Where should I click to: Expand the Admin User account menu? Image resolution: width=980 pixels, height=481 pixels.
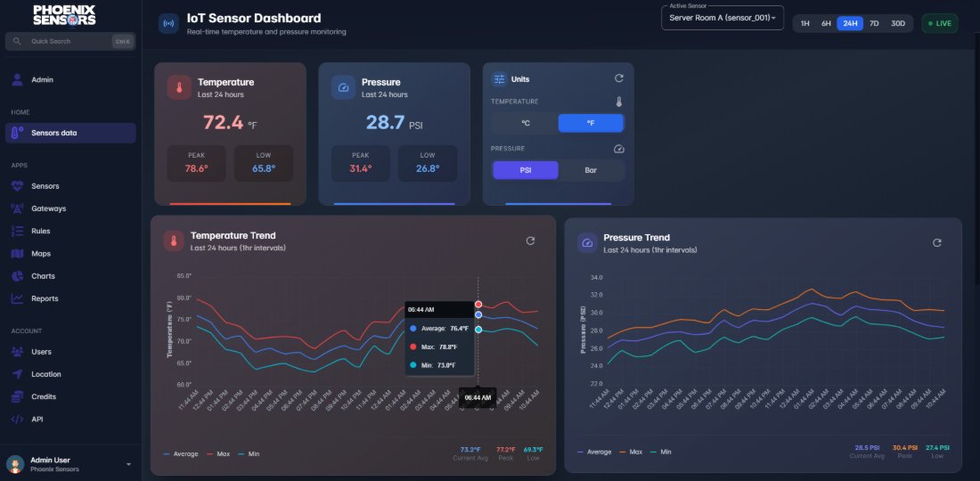pos(129,464)
